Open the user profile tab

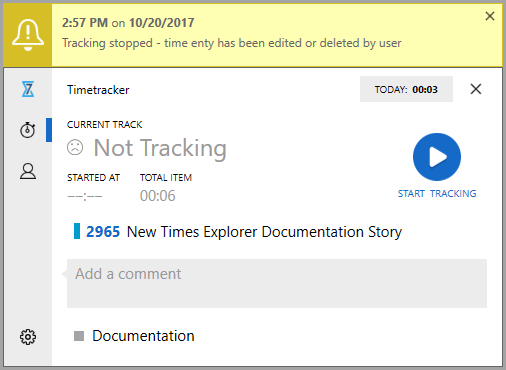click(x=28, y=171)
